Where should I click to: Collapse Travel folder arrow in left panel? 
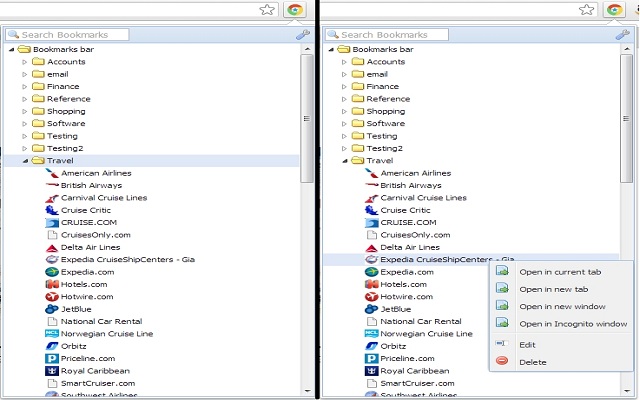click(x=25, y=161)
